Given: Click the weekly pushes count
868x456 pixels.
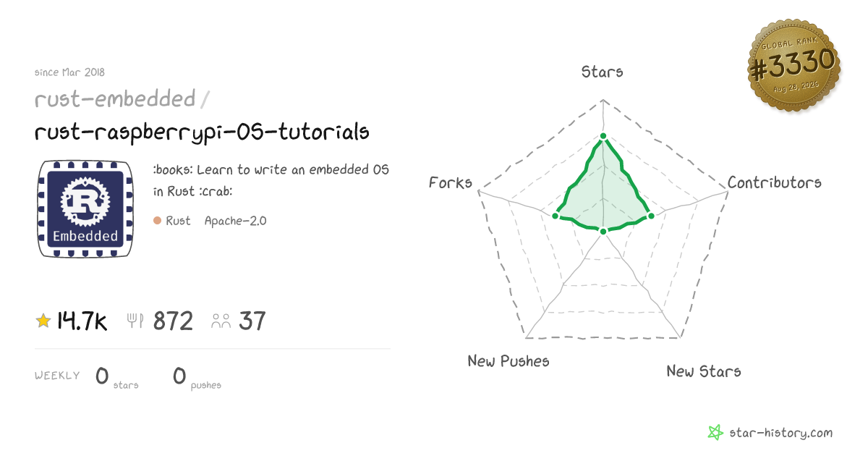Looking at the screenshot, I should pos(179,376).
